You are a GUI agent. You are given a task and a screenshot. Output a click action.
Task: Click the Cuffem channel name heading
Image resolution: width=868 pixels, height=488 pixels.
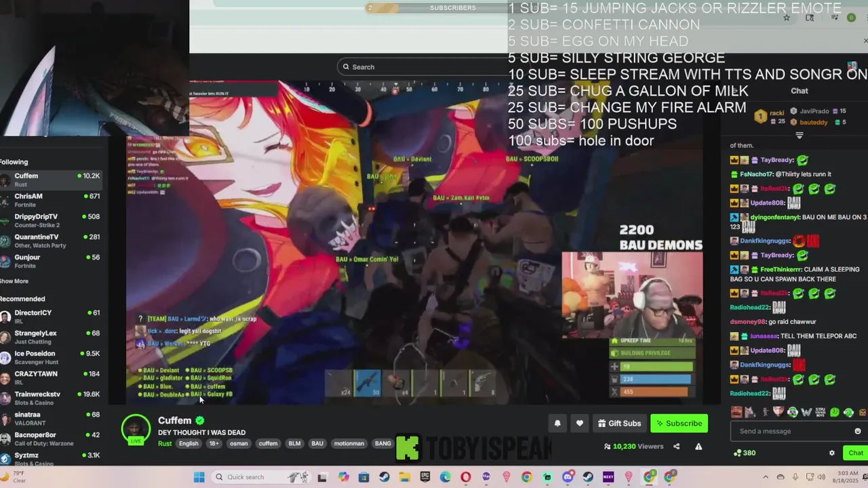(x=175, y=421)
